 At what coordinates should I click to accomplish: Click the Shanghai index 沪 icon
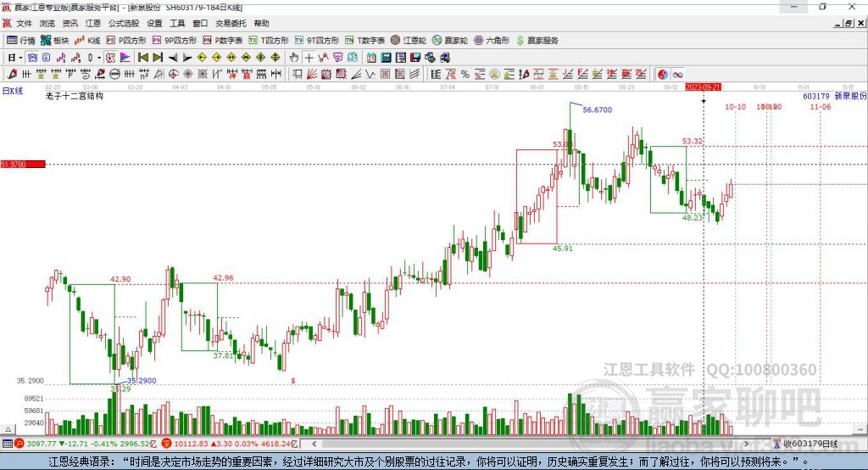pos(19,444)
